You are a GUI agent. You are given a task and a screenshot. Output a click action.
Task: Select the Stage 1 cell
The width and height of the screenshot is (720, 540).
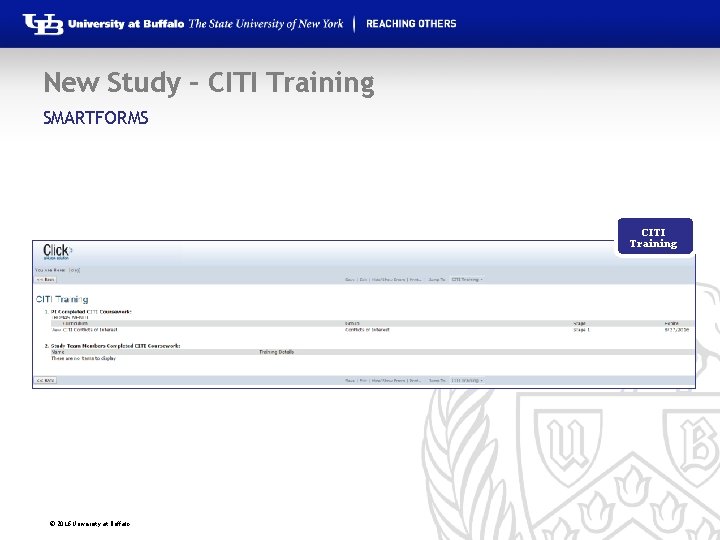581,330
